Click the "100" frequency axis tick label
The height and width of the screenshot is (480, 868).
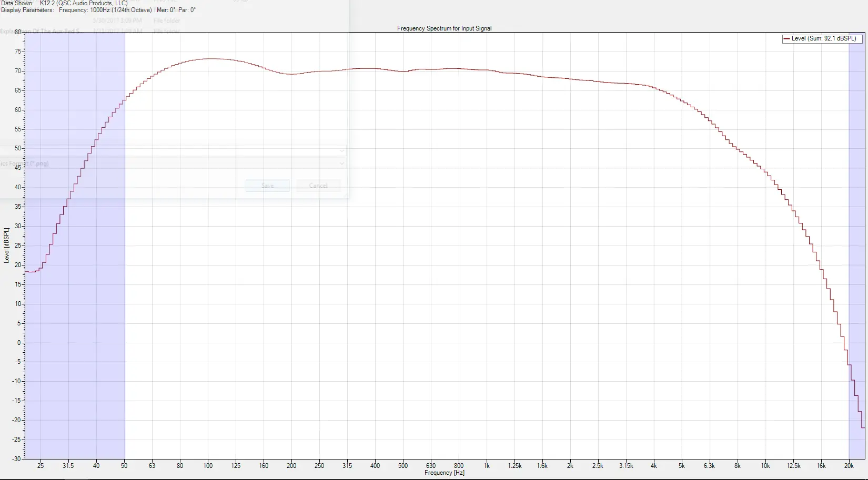tap(208, 465)
